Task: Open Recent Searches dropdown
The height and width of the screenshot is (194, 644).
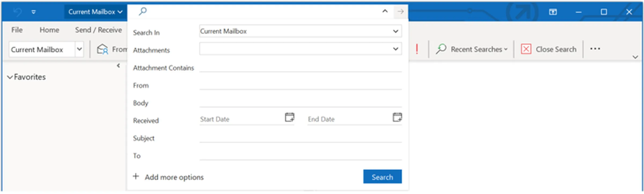Action: tap(472, 49)
